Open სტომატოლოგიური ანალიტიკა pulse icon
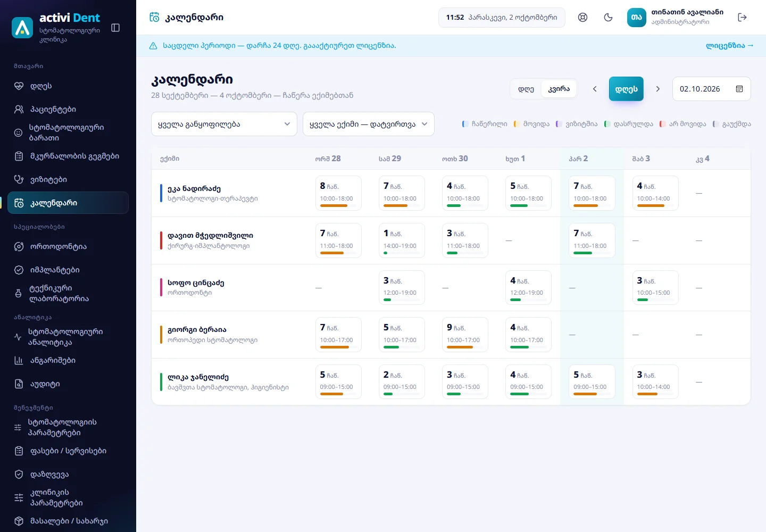 tap(18, 337)
